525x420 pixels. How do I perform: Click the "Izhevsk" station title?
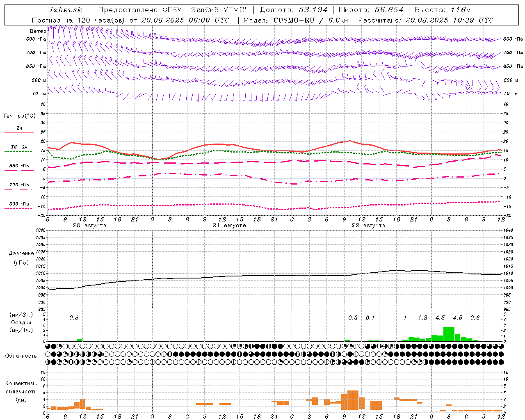pyautogui.click(x=66, y=10)
